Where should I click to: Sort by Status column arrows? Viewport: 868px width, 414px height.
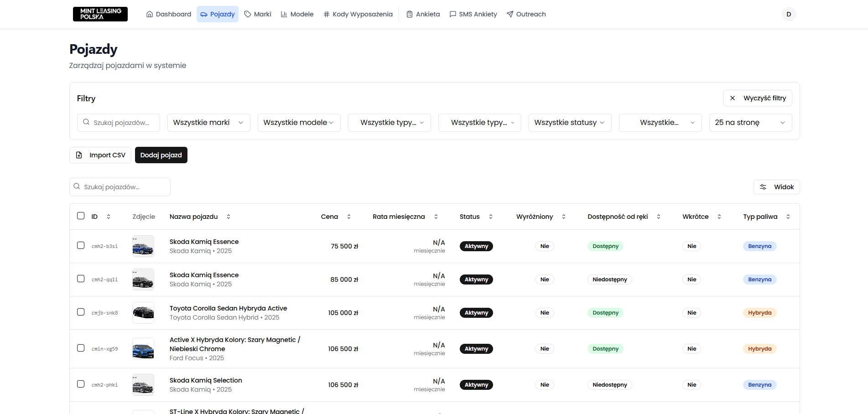(491, 217)
